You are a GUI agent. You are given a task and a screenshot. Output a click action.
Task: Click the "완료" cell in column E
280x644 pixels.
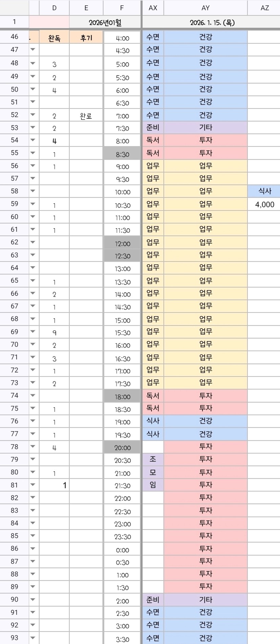(x=86, y=116)
